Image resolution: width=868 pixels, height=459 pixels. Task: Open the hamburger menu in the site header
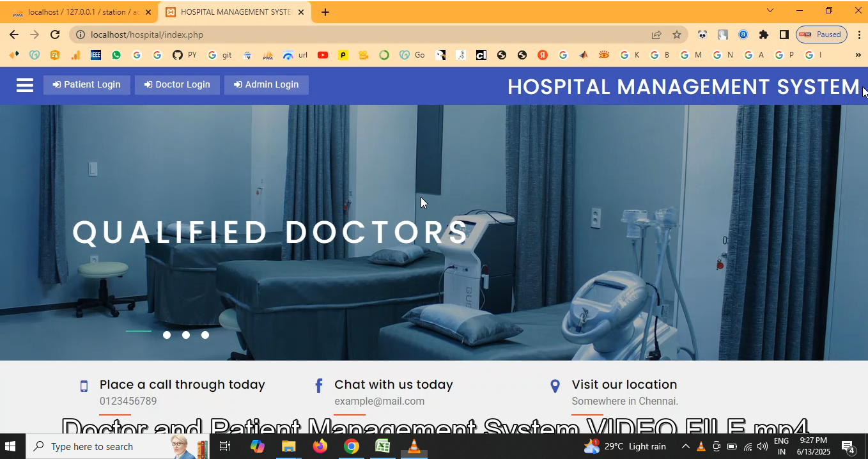[x=25, y=85]
